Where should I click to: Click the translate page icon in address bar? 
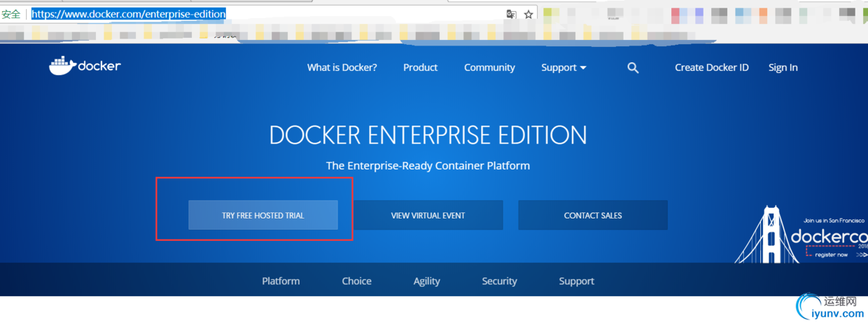click(511, 14)
